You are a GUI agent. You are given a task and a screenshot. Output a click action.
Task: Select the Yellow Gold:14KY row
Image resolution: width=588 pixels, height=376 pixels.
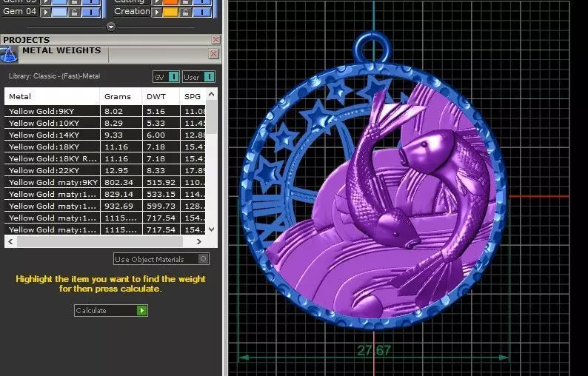pyautogui.click(x=105, y=135)
